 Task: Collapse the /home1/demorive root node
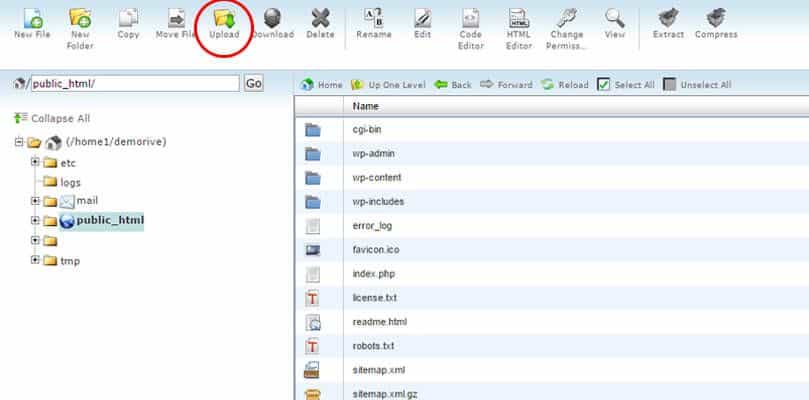click(19, 141)
